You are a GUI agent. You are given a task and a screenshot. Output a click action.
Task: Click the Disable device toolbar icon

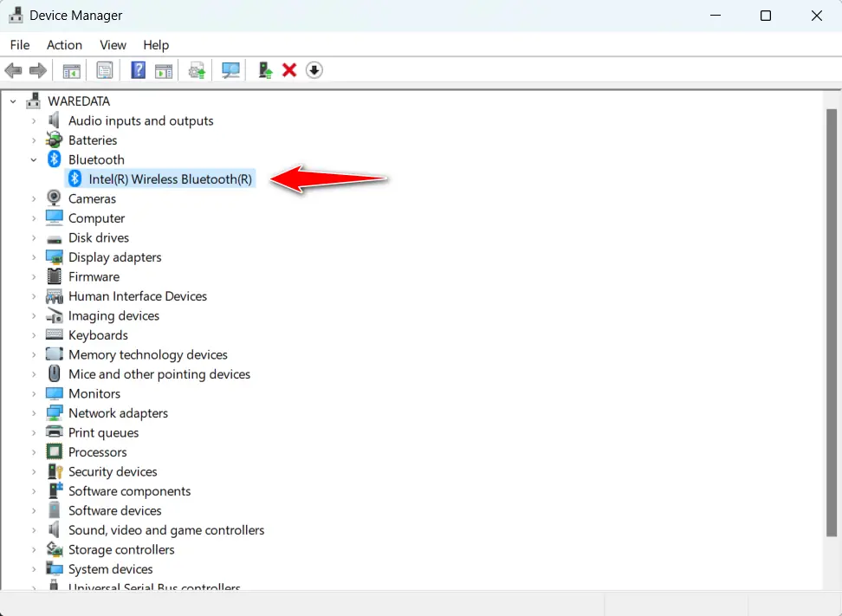point(314,70)
